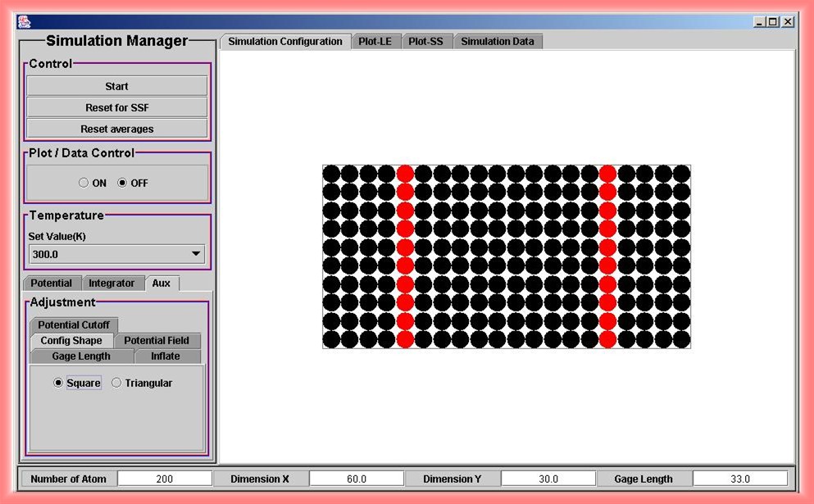Click the Java application icon in title bar
The width and height of the screenshot is (814, 504).
[x=25, y=22]
